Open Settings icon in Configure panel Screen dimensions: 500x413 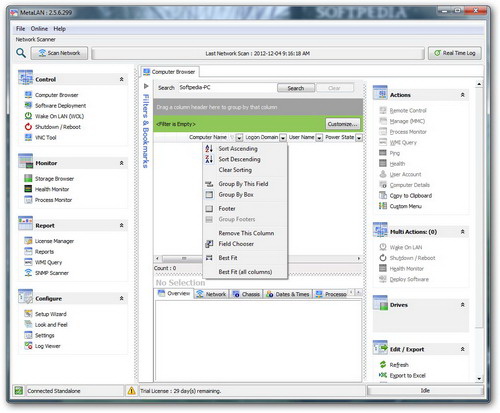(x=28, y=335)
